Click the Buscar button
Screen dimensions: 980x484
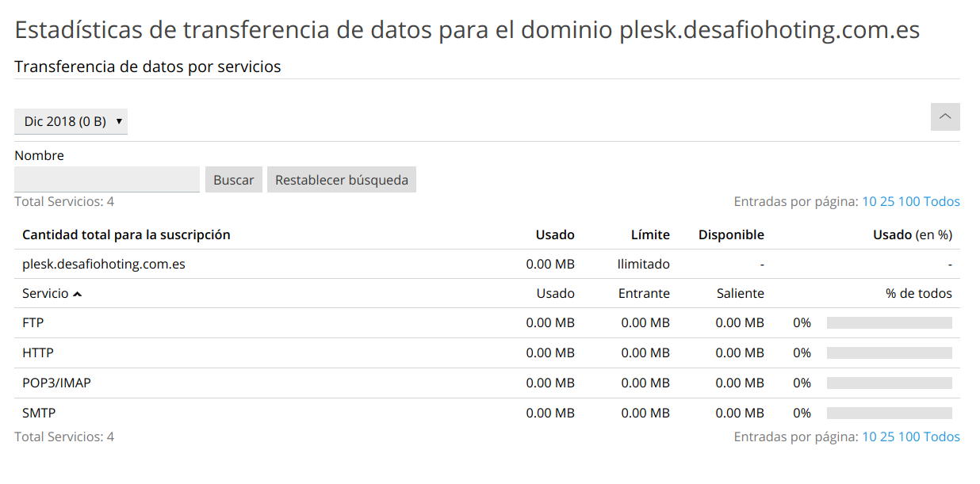pyautogui.click(x=233, y=179)
